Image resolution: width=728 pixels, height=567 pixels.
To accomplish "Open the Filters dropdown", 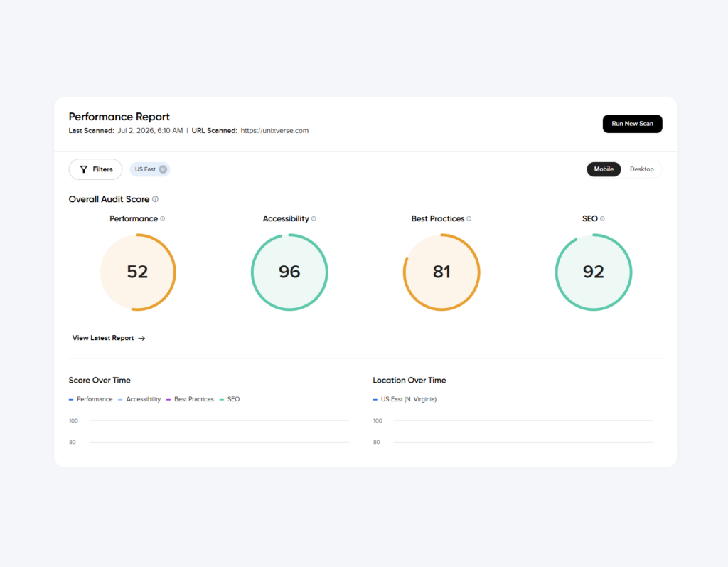I will tap(96, 169).
